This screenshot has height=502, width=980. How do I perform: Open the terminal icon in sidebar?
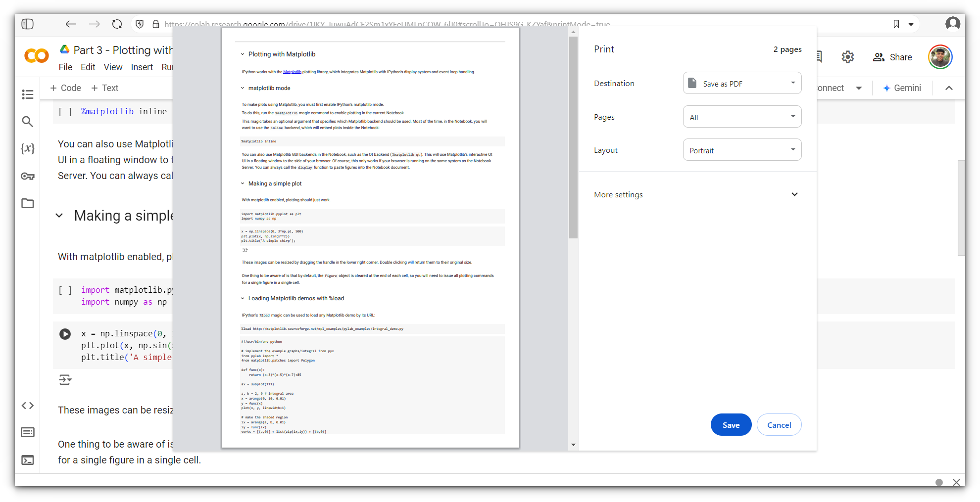point(28,460)
